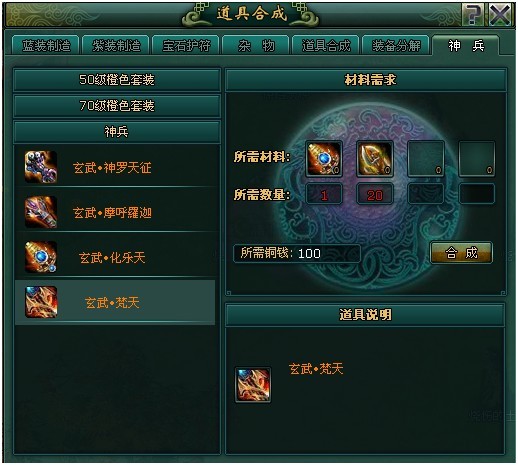The width and height of the screenshot is (518, 465).
Task: Switch to the 宝石护符 tab
Action: point(186,45)
